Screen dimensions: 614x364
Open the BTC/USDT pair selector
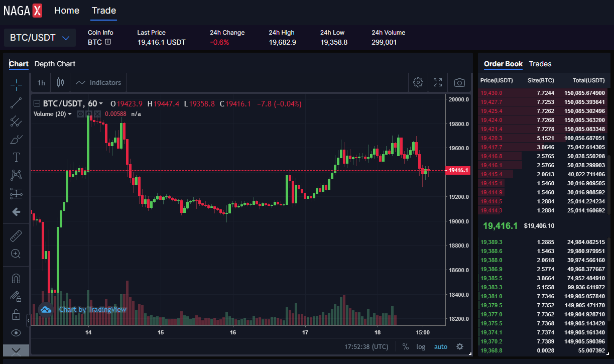[40, 38]
